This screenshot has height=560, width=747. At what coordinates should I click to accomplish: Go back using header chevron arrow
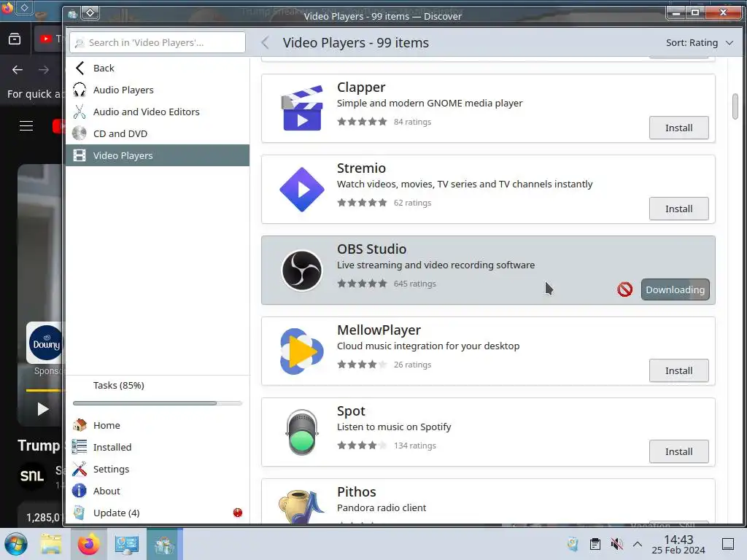coord(266,42)
